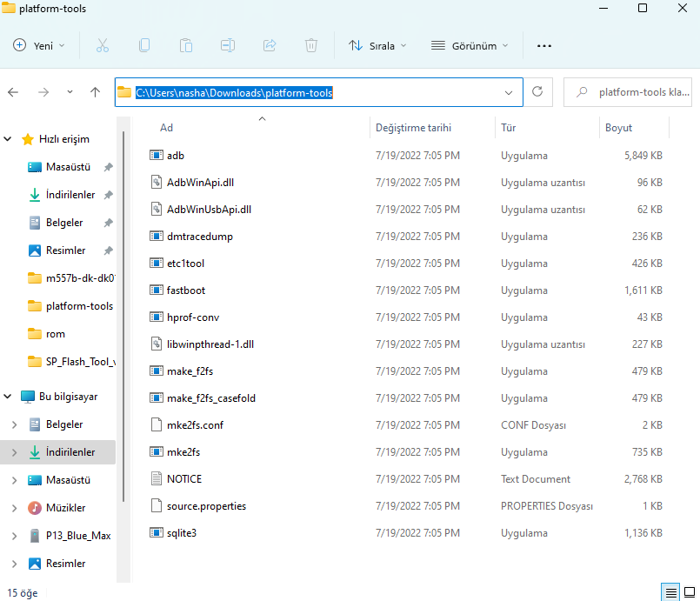This screenshot has height=601, width=700.
Task: Click the Müzikler music icon in sidebar
Action: tap(35, 508)
